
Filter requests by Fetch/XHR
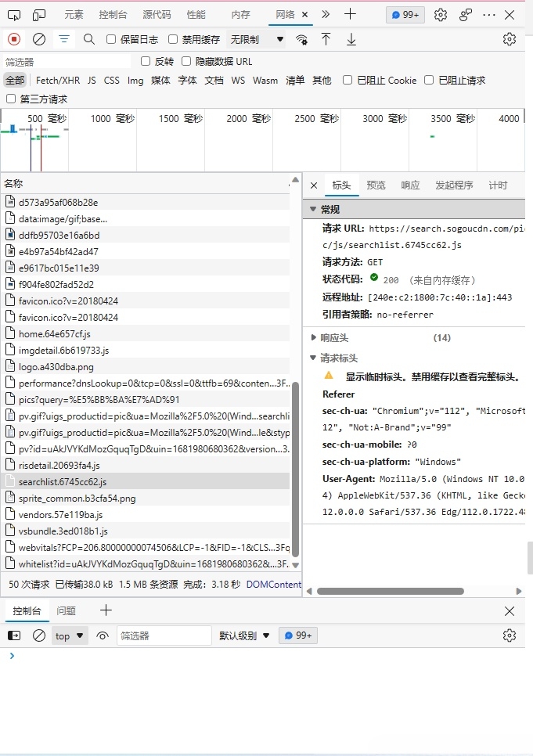[x=58, y=80]
